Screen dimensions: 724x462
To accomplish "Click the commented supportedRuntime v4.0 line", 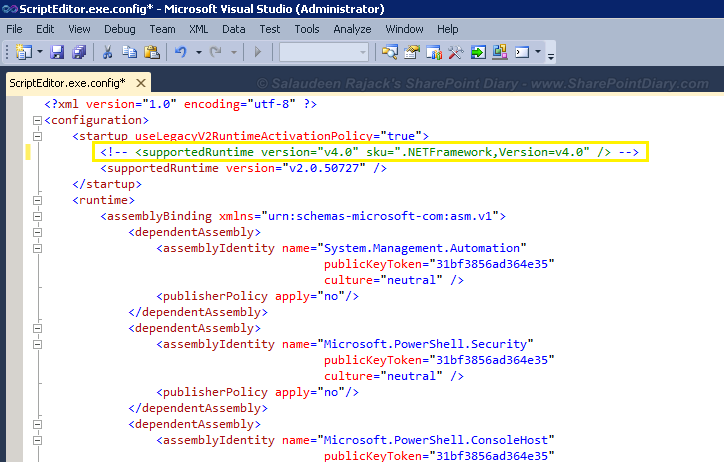I will (370, 152).
